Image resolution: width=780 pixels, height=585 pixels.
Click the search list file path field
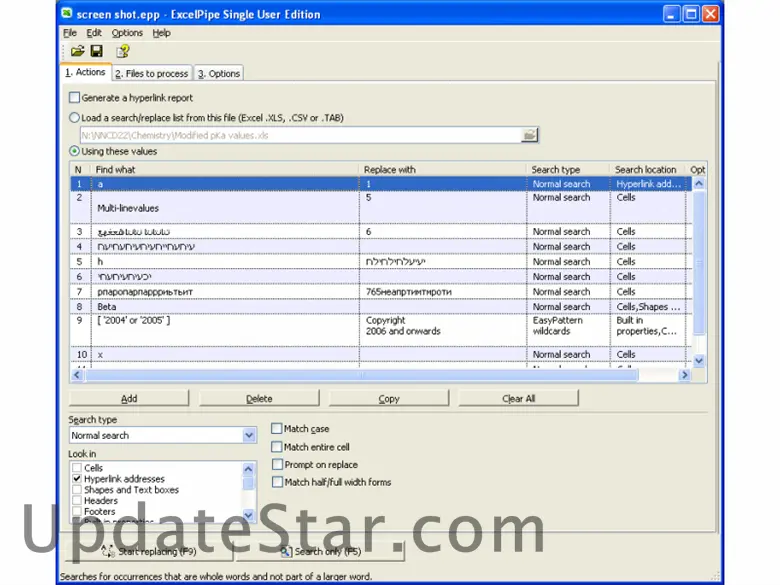coord(300,135)
